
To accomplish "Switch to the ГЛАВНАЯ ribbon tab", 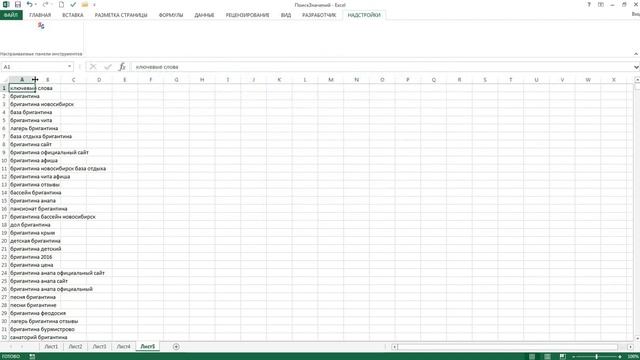I will coord(40,15).
